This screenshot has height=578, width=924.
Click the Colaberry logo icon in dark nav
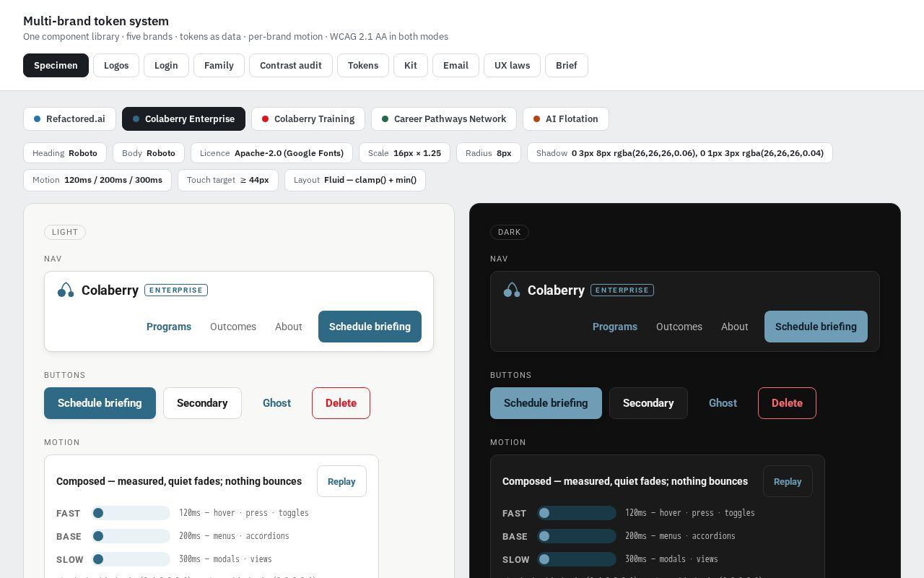coord(512,290)
